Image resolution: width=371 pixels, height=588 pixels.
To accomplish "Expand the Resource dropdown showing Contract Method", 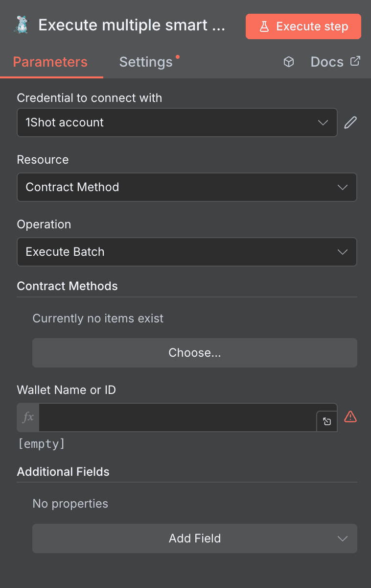I will [x=187, y=187].
